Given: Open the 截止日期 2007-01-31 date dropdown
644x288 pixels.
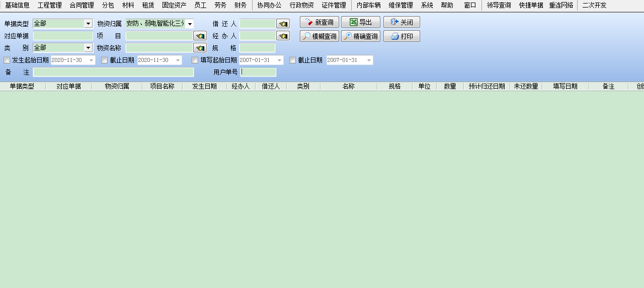Looking at the screenshot, I should (x=369, y=60).
